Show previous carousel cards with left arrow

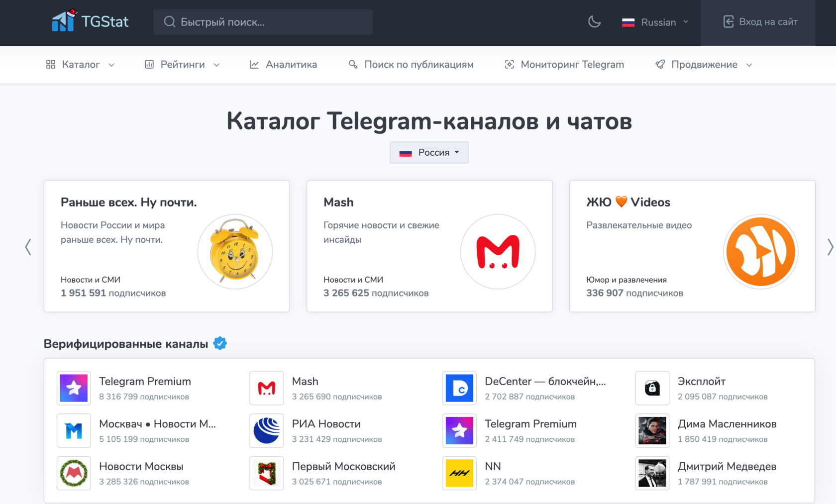(28, 247)
